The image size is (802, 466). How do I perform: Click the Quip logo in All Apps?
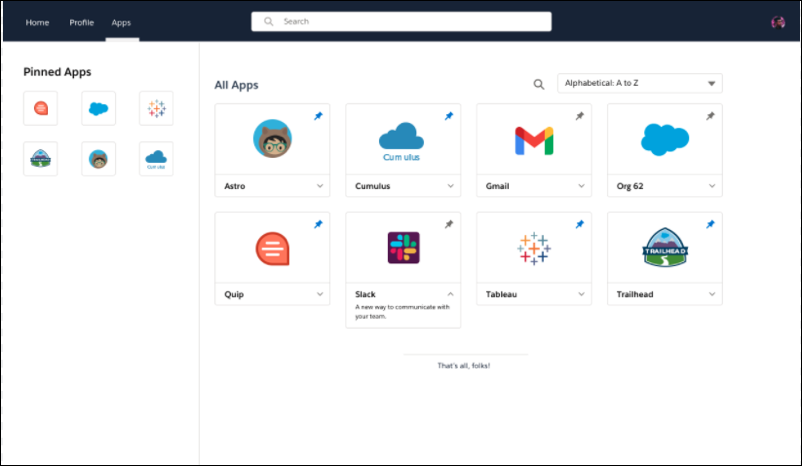[x=273, y=249]
